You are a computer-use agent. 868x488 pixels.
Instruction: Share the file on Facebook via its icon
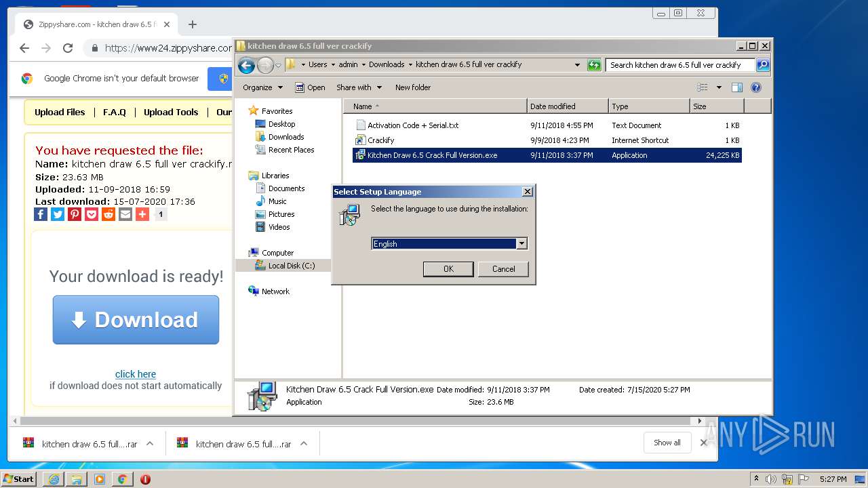pyautogui.click(x=41, y=214)
